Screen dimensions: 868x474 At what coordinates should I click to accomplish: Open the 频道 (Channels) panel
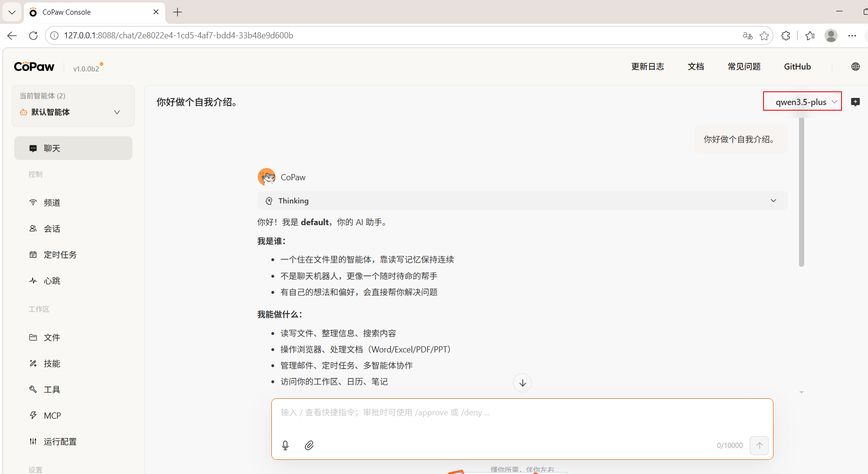point(52,202)
